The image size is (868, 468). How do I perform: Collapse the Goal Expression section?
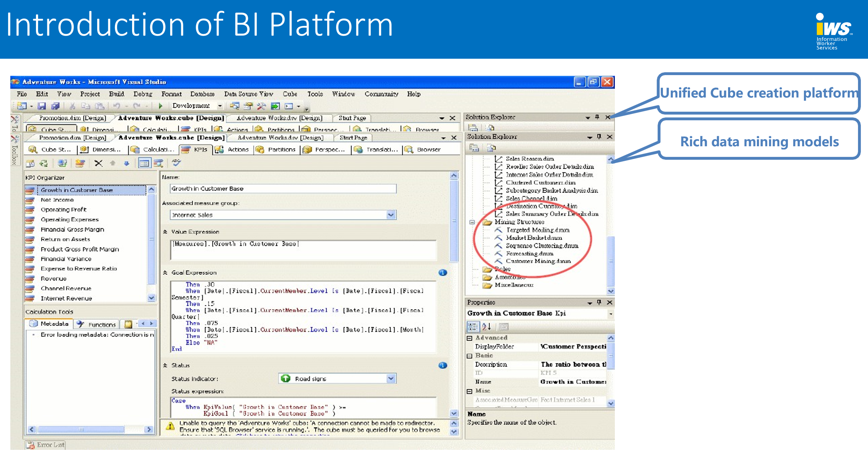pyautogui.click(x=165, y=273)
